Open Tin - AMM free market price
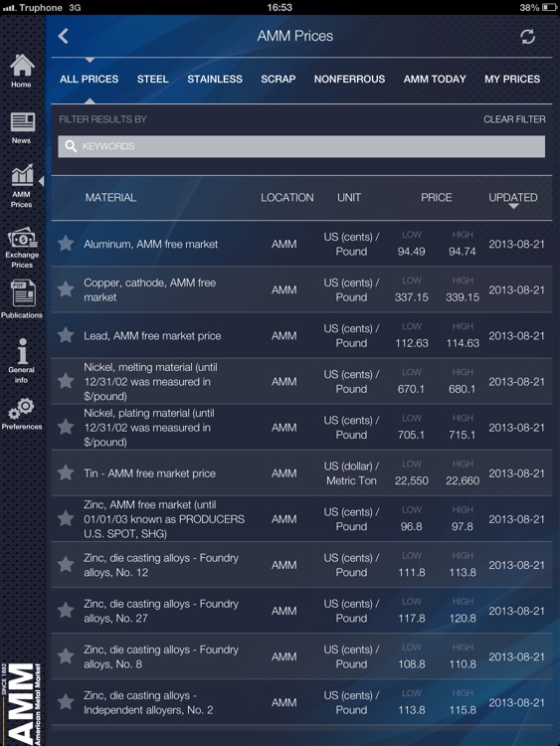Image resolution: width=560 pixels, height=746 pixels. [301, 472]
